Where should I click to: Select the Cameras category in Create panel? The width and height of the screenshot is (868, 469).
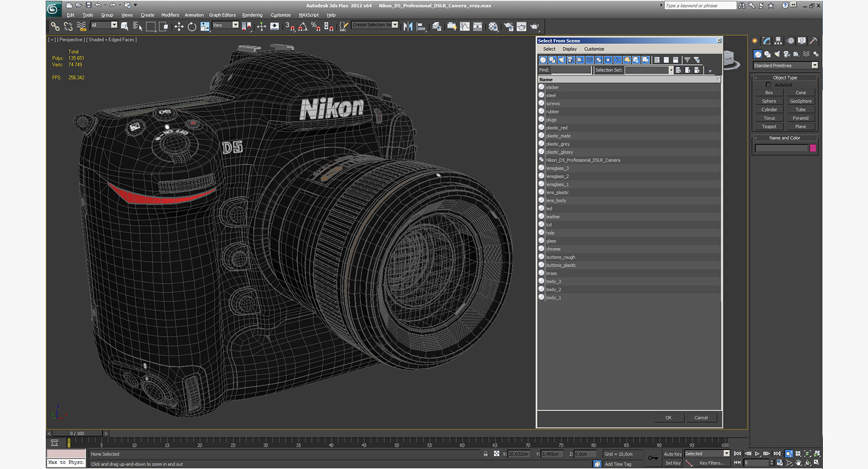786,54
